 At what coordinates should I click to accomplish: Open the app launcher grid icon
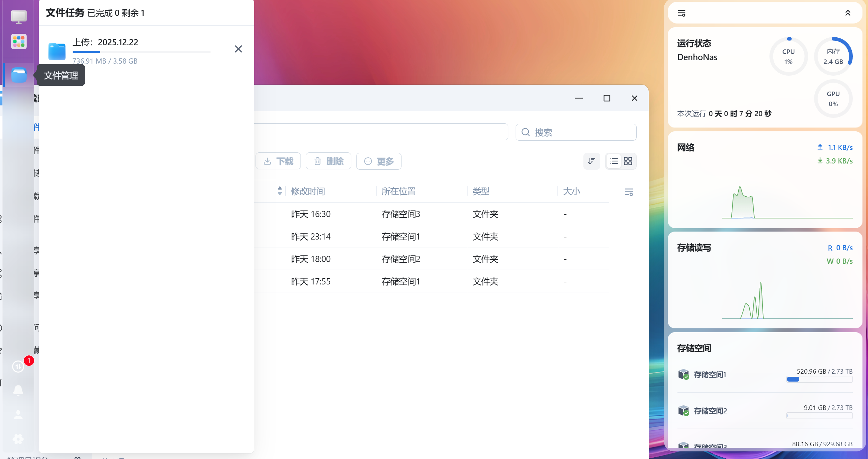pyautogui.click(x=18, y=41)
